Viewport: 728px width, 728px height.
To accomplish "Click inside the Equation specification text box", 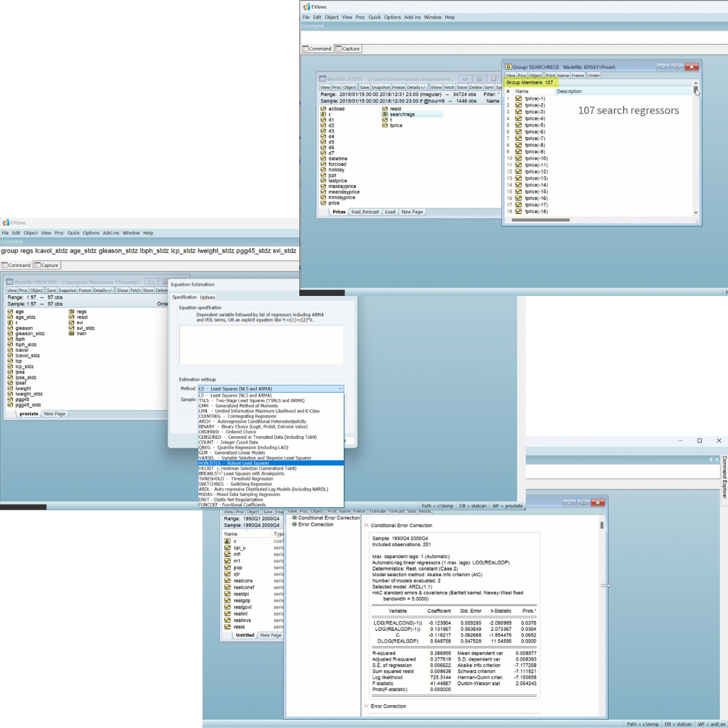I will 261,344.
